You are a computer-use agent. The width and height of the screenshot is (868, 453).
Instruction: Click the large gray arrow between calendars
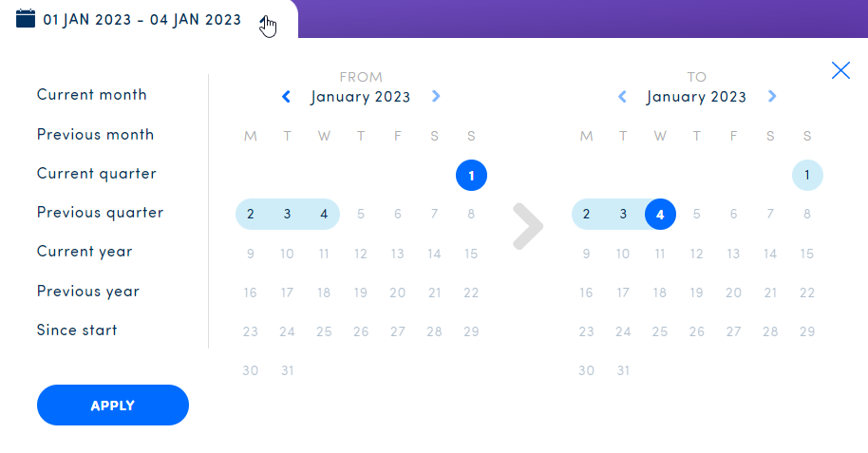[x=528, y=226]
